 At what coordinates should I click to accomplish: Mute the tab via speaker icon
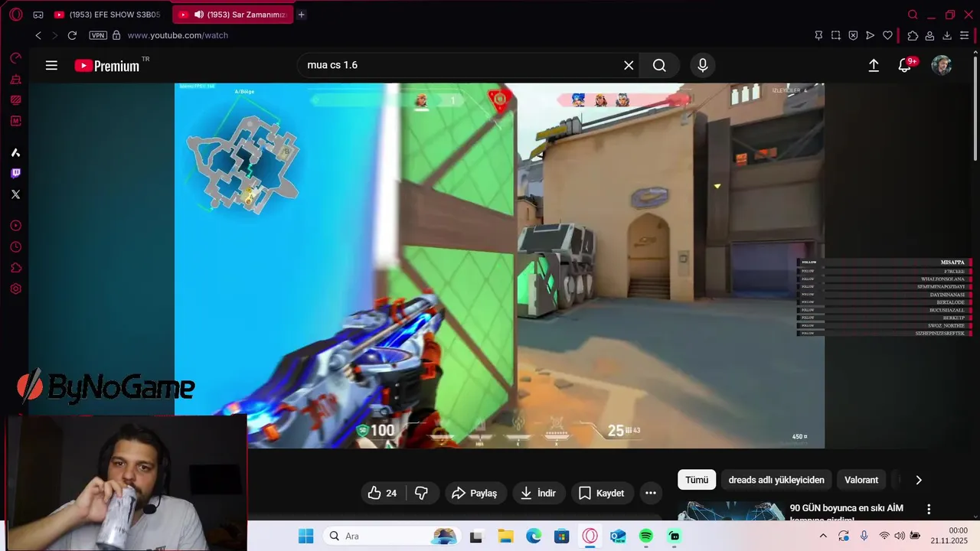point(199,15)
